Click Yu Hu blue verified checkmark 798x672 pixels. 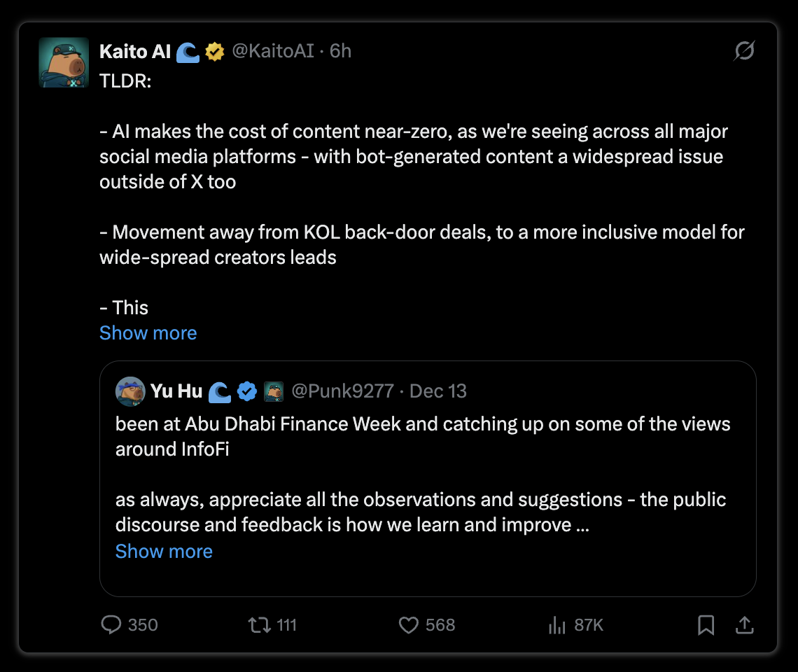click(247, 391)
